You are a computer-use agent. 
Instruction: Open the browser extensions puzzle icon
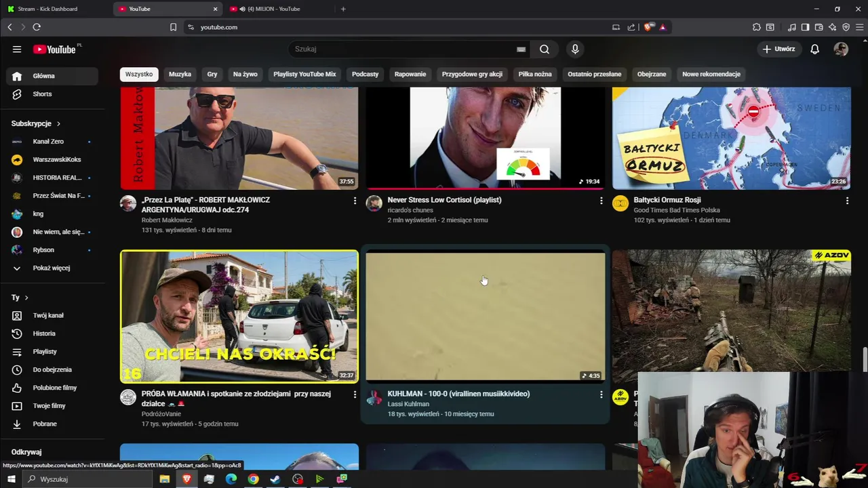(x=757, y=27)
